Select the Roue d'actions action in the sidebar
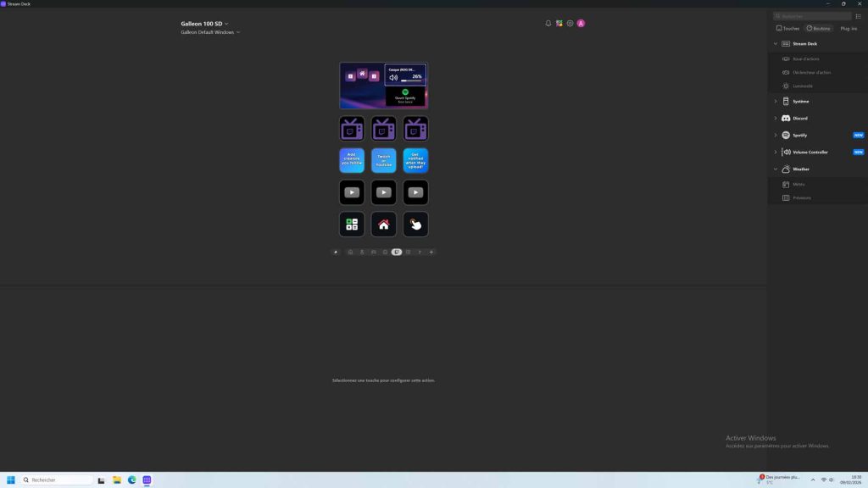 tap(800, 58)
